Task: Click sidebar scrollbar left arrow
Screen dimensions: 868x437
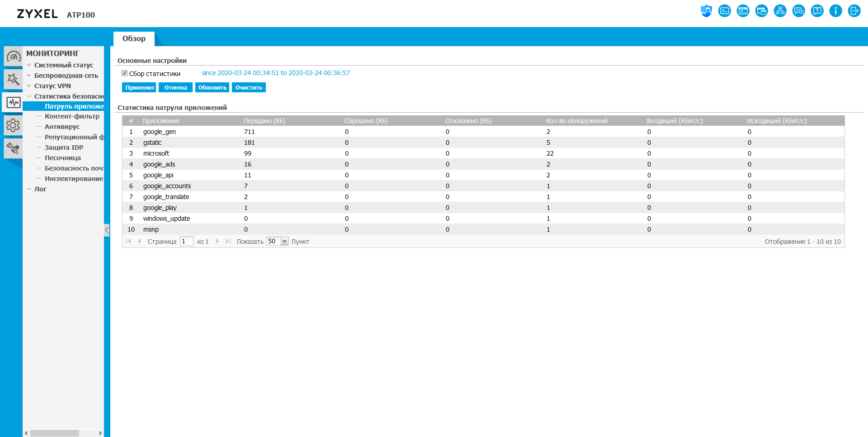Action: point(26,433)
